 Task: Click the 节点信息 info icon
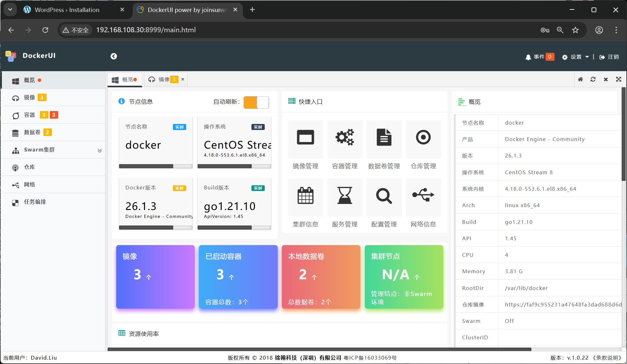(122, 101)
